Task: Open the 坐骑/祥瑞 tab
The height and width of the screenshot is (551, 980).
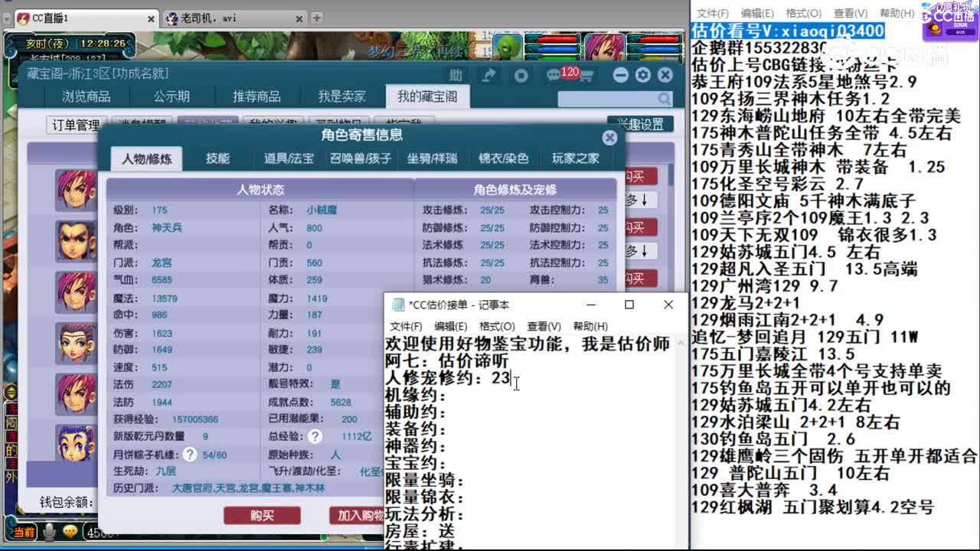Action: [432, 158]
